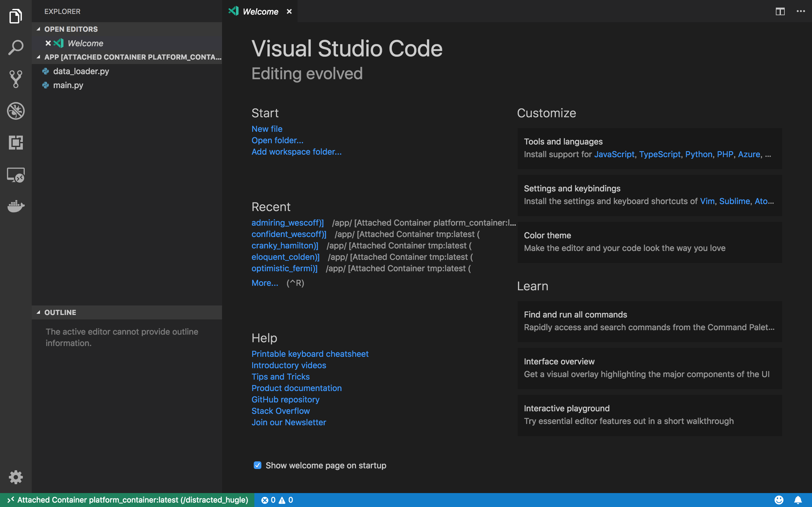Open the Extensions view
The image size is (812, 507).
tap(16, 143)
